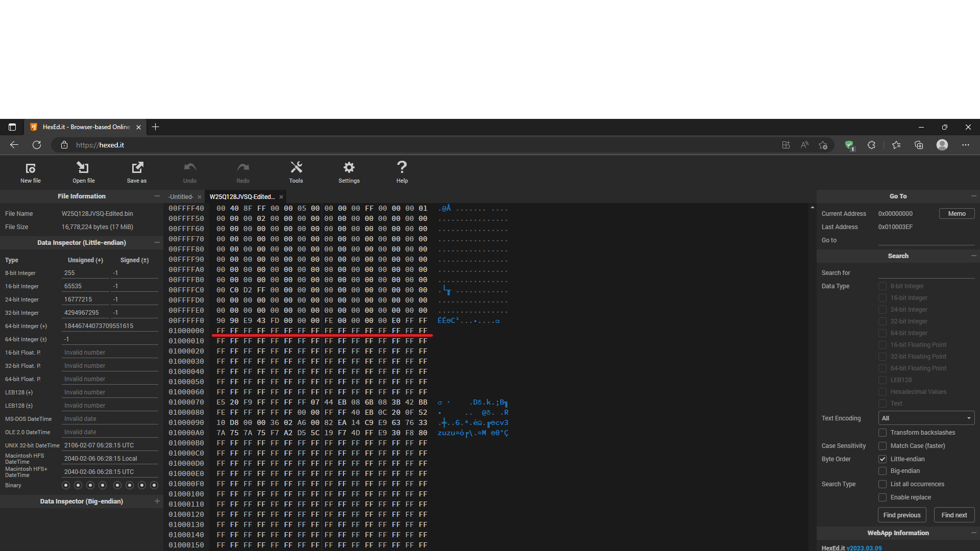Image resolution: width=980 pixels, height=551 pixels.
Task: Open the Text Encoding dropdown
Action: (x=926, y=418)
